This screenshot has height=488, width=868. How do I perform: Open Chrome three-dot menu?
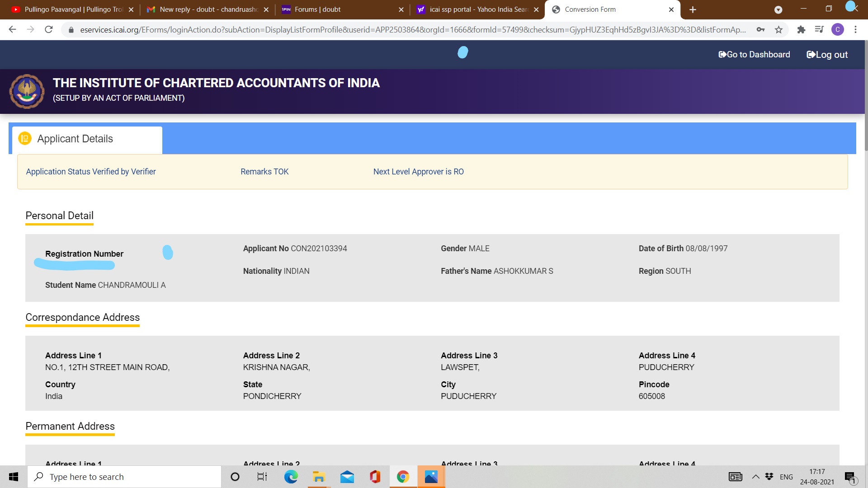point(855,30)
